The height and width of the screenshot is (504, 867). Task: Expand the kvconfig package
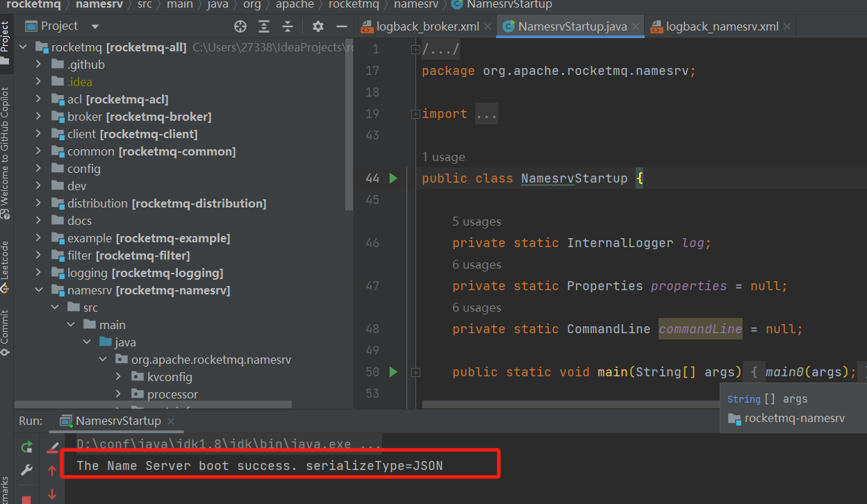pos(119,377)
